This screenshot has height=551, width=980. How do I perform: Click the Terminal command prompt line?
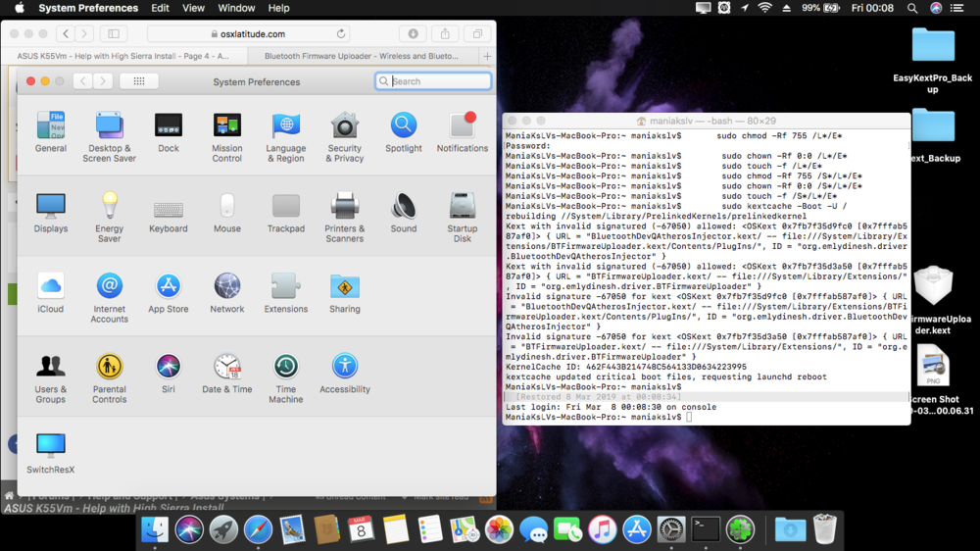point(707,417)
